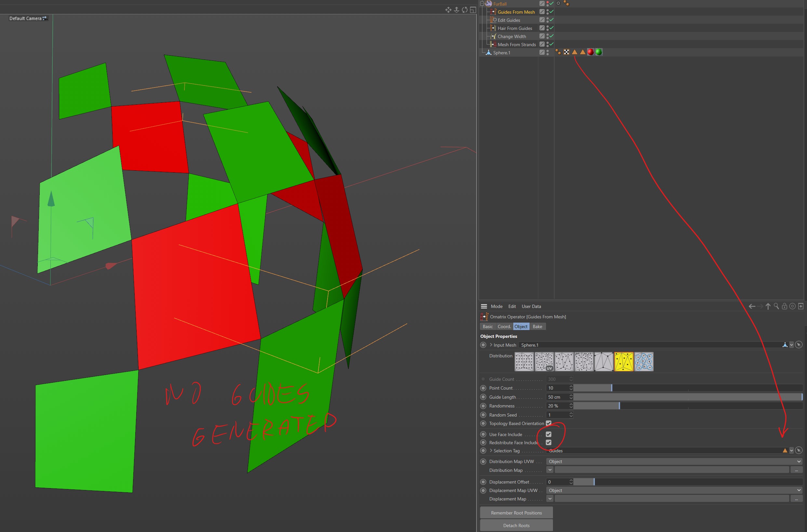Disable Topology Based Orientation checkbox

[548, 423]
